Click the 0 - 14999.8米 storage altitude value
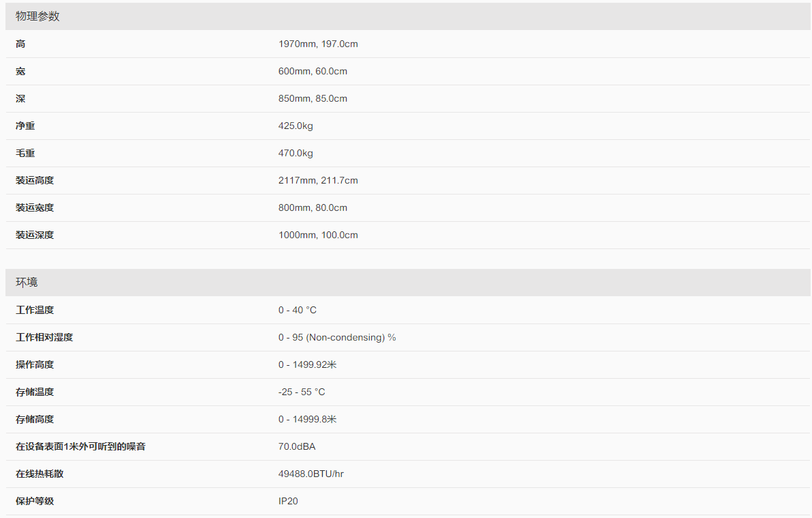 point(308,420)
